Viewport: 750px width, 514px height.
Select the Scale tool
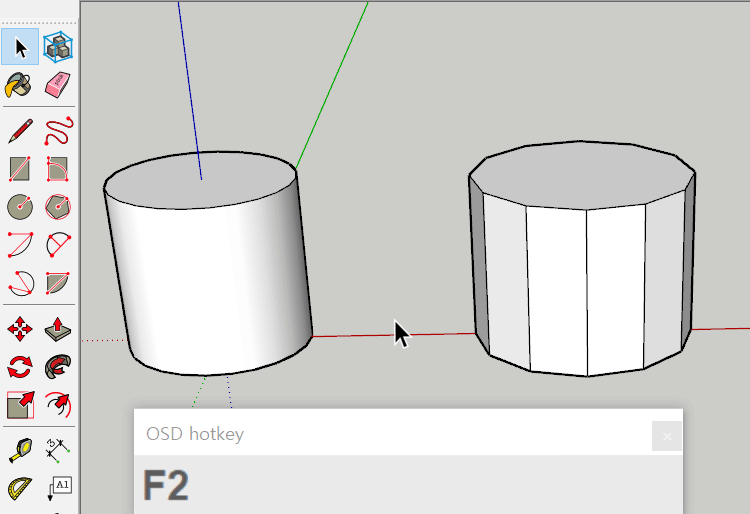click(x=20, y=405)
